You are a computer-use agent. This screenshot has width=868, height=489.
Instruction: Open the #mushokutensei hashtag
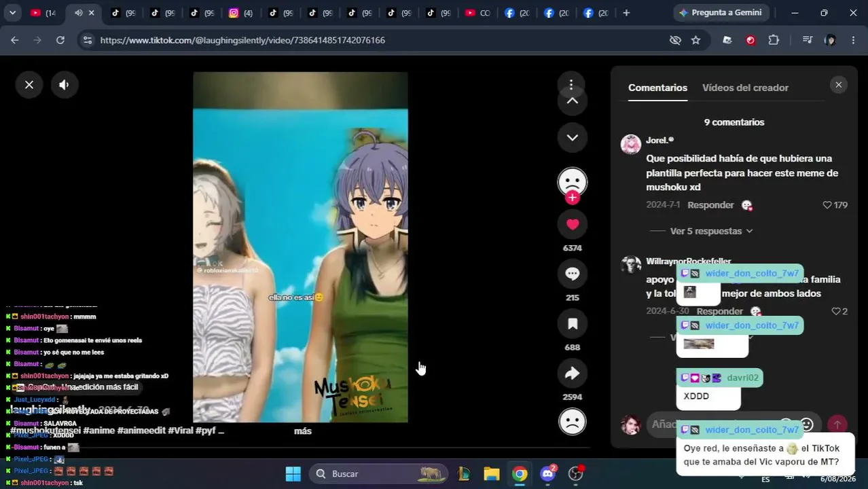[46, 431]
